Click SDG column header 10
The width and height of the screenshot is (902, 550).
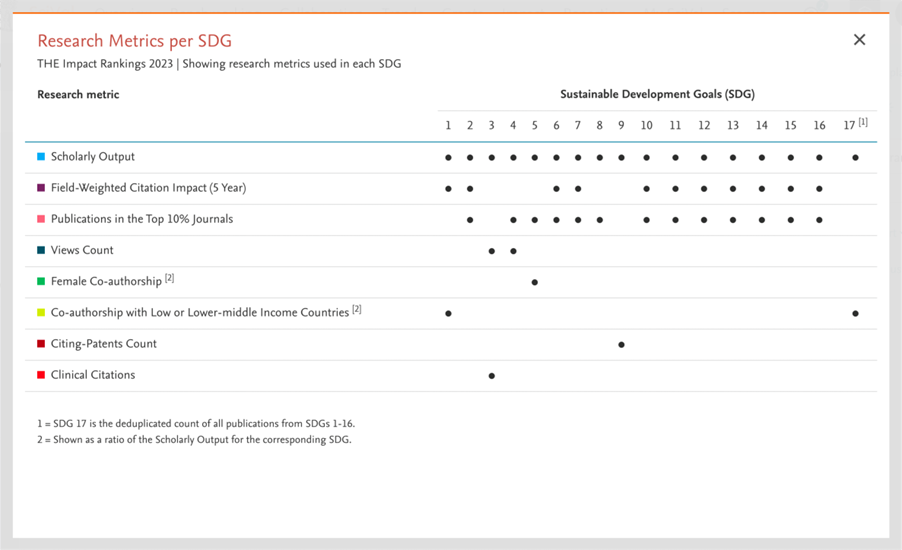[647, 125]
